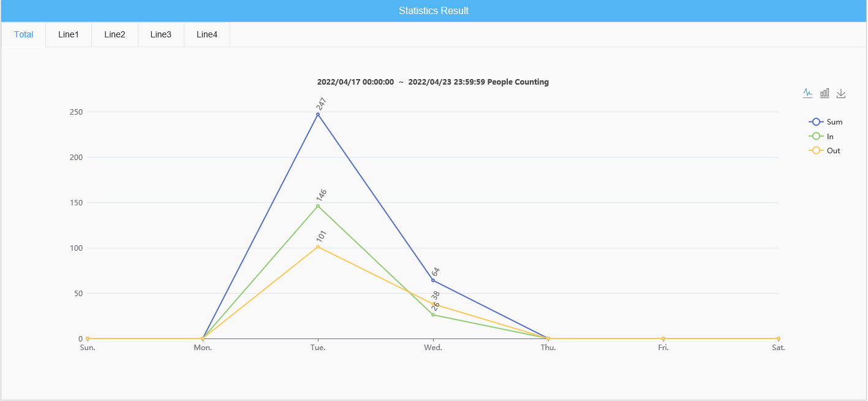This screenshot has height=401, width=868.
Task: Toggle the Out series in legend
Action: tap(825, 151)
